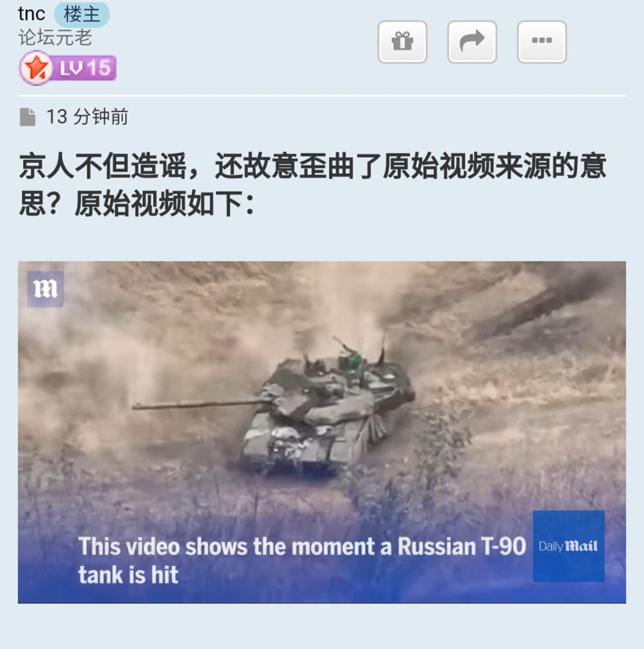Viewport: 644px width, 649px height.
Task: Select the post title starting with 京人不但造谣
Action: tap(313, 185)
